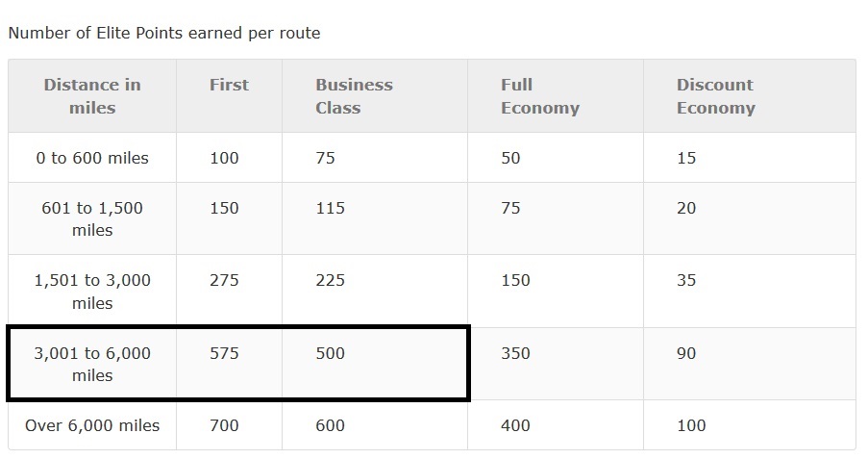Select the "First" column header
Viewport: 868px width, 459px height.
[x=229, y=85]
